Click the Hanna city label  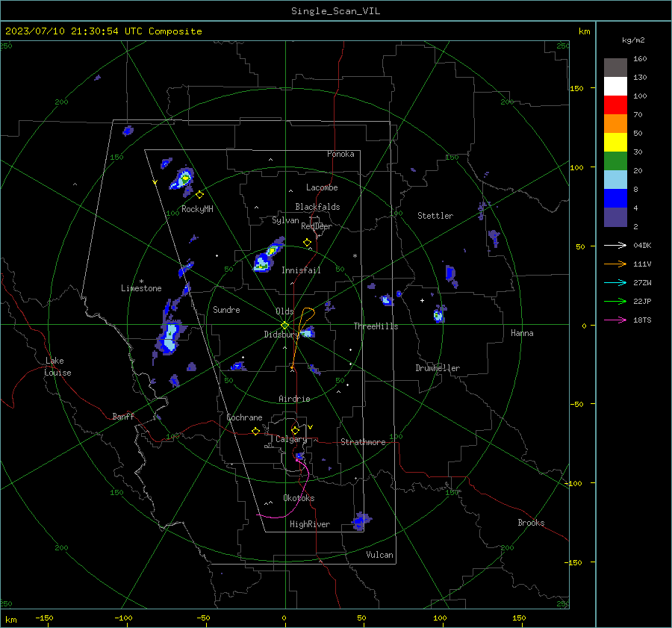point(522,333)
